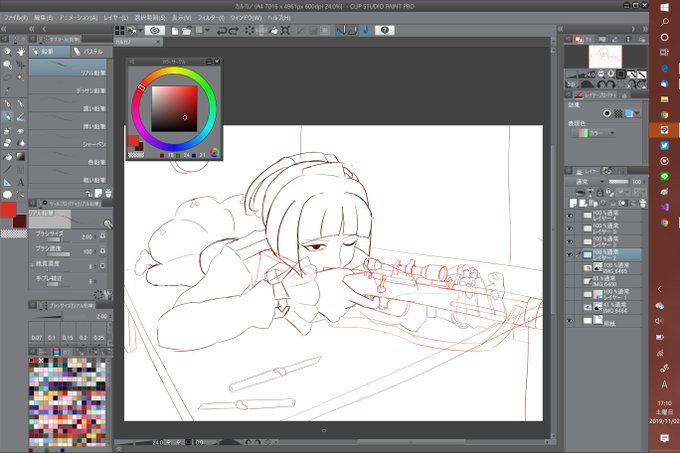This screenshot has height=453, width=680.
Task: Hide 用紙 paper layer eye icon
Action: coord(570,321)
